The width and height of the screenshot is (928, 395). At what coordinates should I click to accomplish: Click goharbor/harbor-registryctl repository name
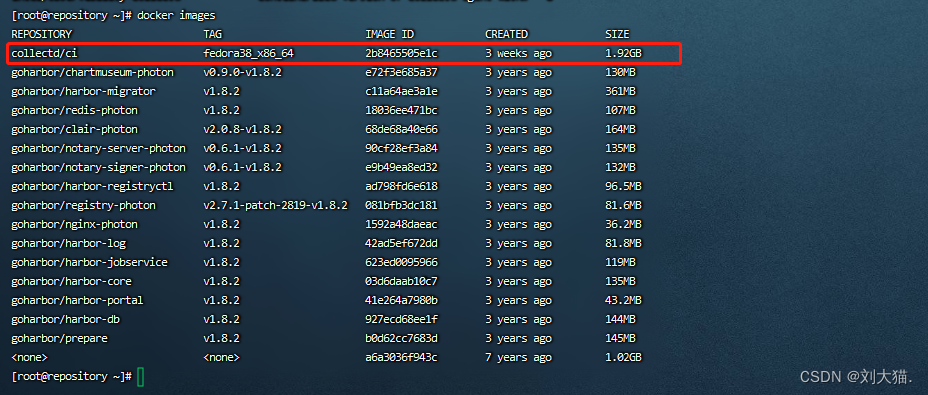92,186
